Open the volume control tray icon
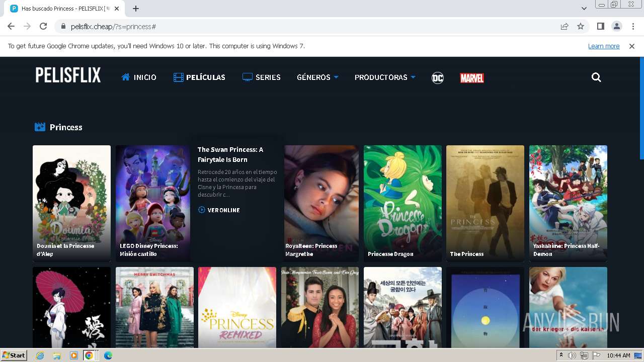This screenshot has height=362, width=644. click(572, 355)
